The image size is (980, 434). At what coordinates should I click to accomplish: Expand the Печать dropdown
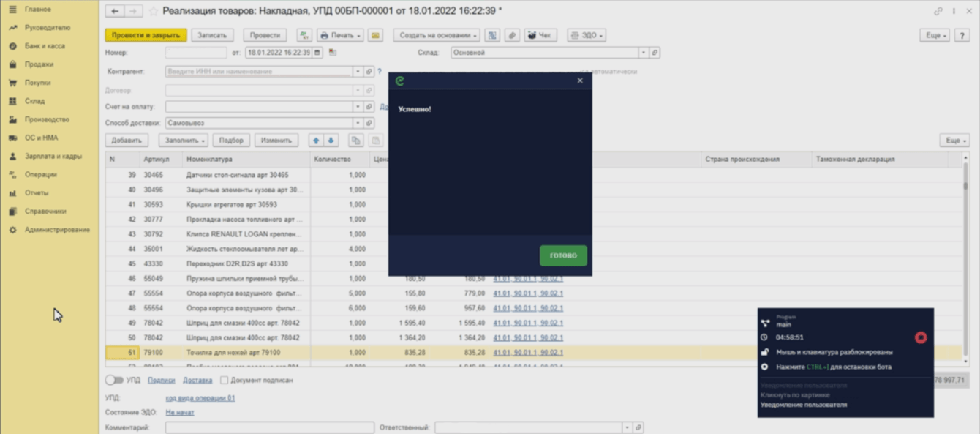[x=340, y=35]
